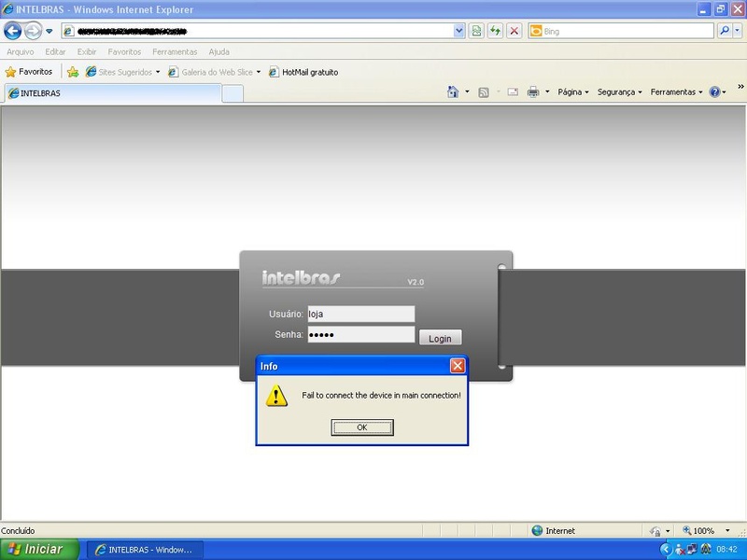
Task: Expand the Home button dropdown arrow
Action: pos(467,91)
